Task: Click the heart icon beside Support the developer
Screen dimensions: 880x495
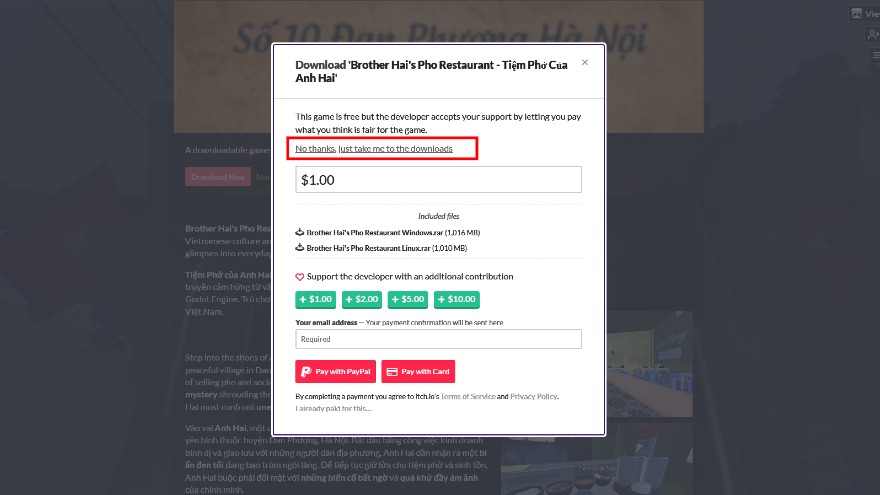Action: tap(300, 277)
